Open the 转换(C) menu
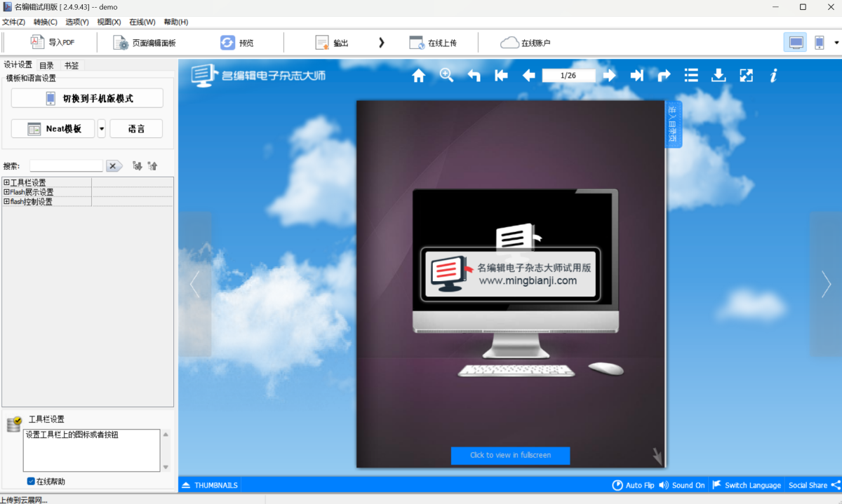 (x=45, y=22)
